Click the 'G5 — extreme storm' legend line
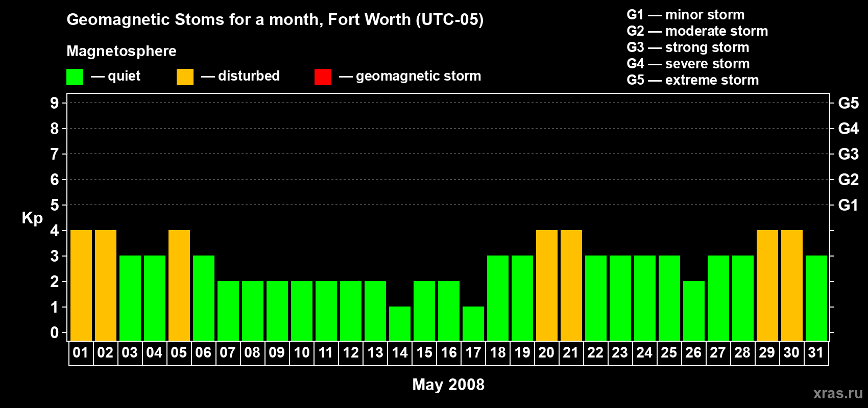The image size is (868, 408). [x=693, y=80]
